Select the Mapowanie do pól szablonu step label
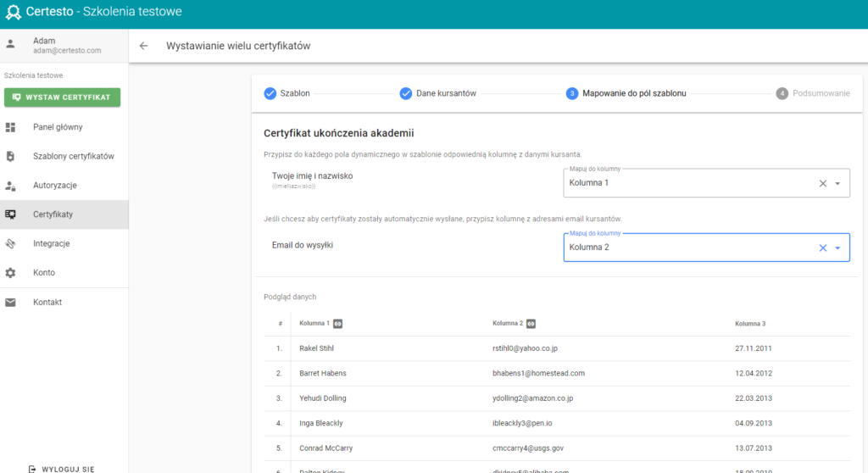This screenshot has height=473, width=868. point(634,93)
